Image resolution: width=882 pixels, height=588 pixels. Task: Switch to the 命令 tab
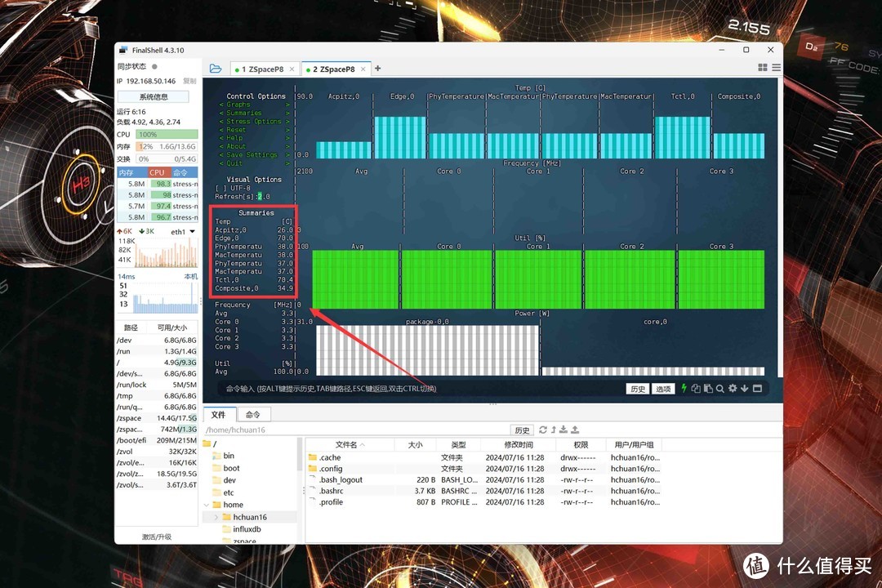pyautogui.click(x=253, y=415)
